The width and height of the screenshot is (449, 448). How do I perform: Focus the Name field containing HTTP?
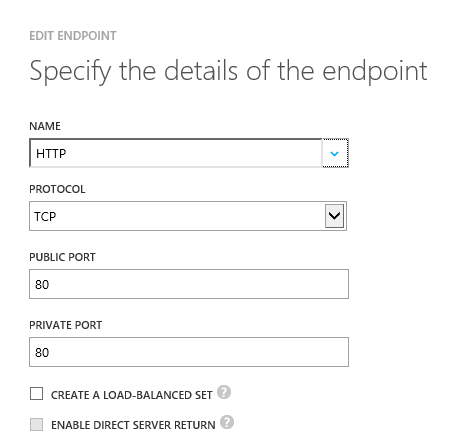point(176,153)
